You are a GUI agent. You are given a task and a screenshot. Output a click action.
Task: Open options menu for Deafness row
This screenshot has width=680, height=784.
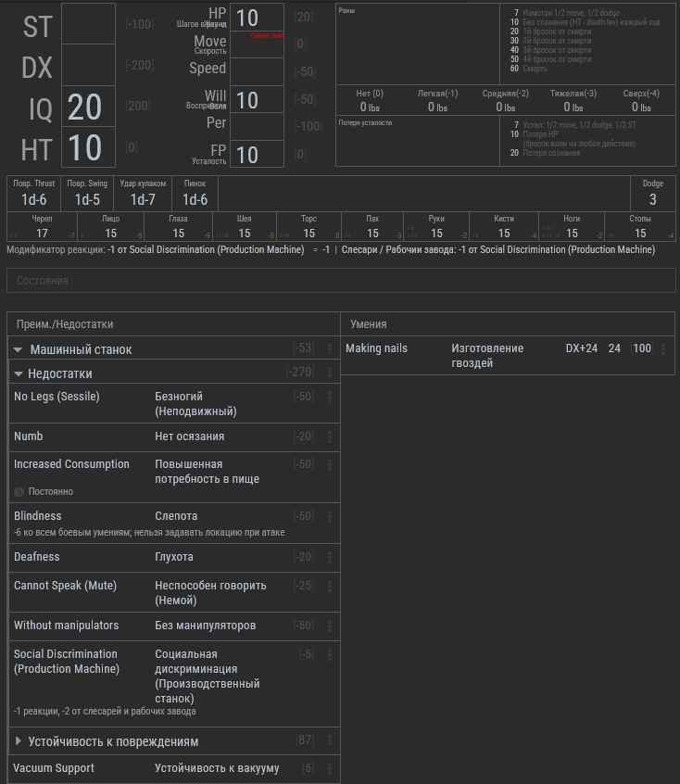click(330, 557)
